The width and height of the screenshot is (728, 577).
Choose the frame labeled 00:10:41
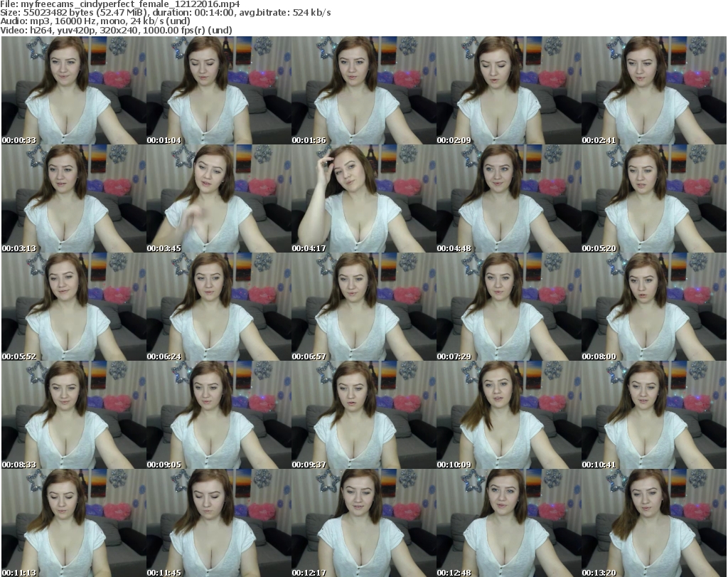(654, 415)
